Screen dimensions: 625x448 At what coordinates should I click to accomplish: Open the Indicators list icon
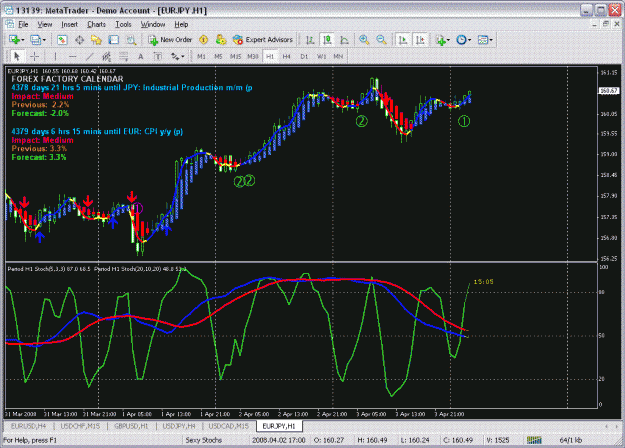[x=440, y=39]
